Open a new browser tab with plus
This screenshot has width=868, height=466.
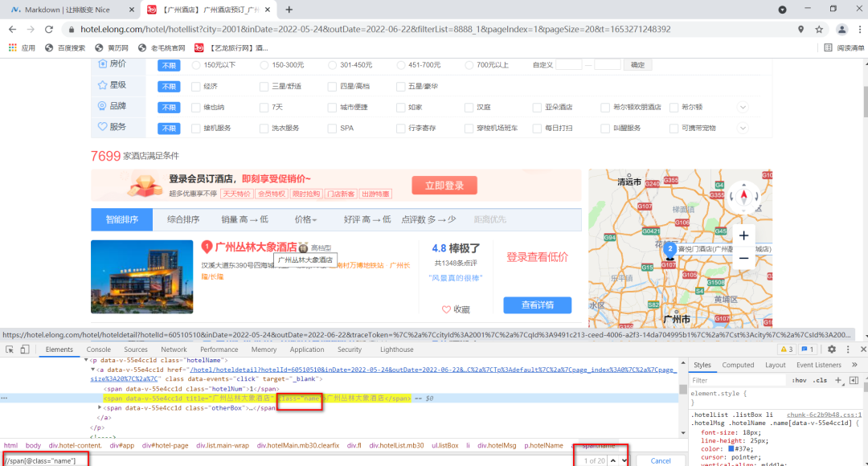[x=289, y=10]
